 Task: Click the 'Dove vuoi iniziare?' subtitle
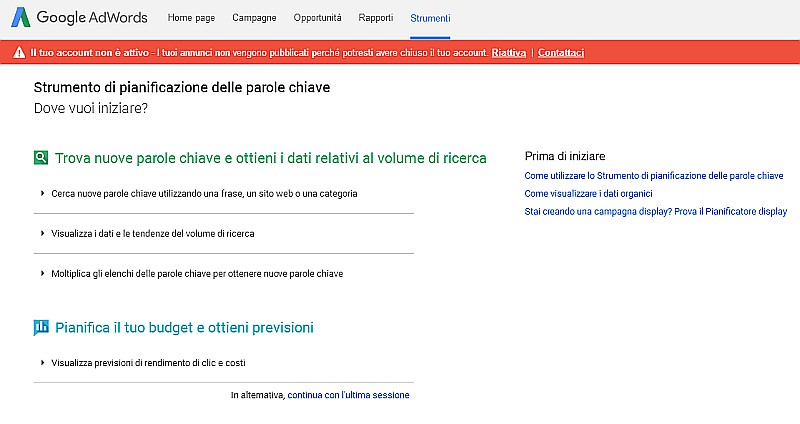[91, 108]
